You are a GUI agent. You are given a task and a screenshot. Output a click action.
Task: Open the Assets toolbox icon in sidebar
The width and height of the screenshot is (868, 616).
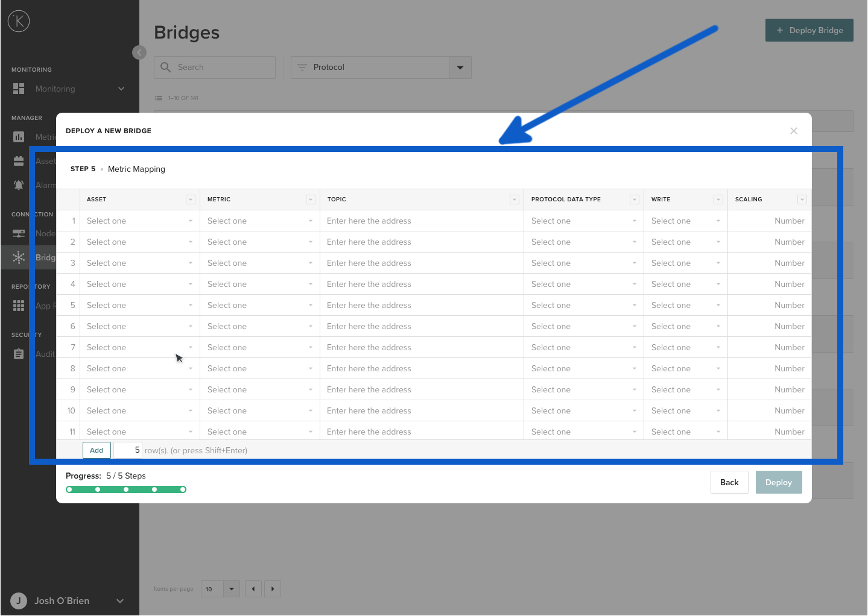[18, 161]
